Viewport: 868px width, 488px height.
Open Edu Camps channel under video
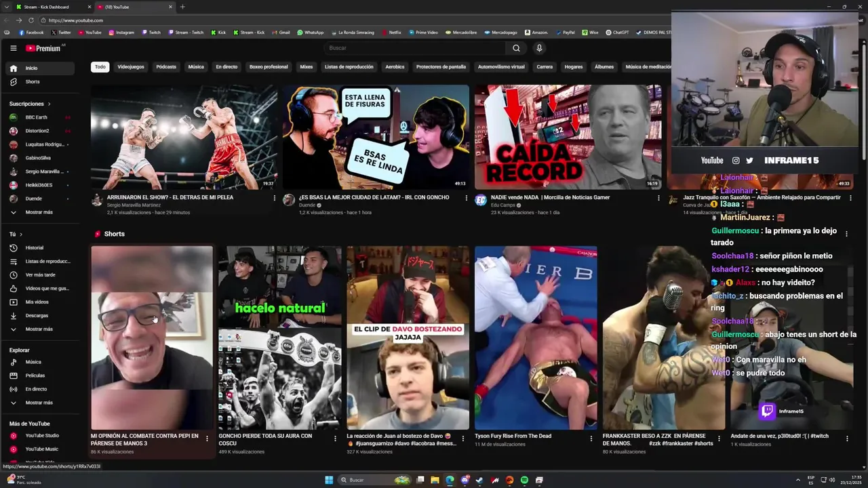point(503,205)
